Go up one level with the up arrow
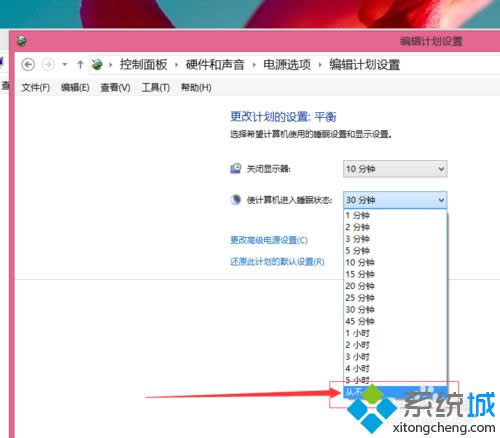500x438 pixels. pos(80,64)
